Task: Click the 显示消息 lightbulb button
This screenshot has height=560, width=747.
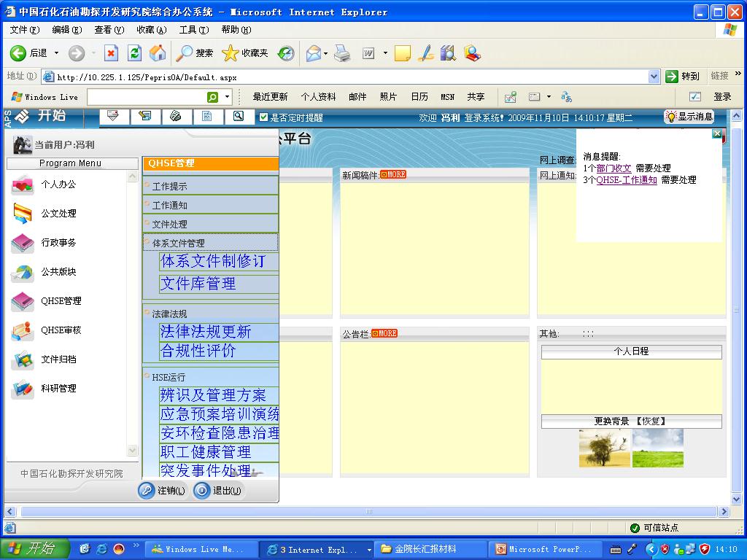Action: [x=689, y=117]
